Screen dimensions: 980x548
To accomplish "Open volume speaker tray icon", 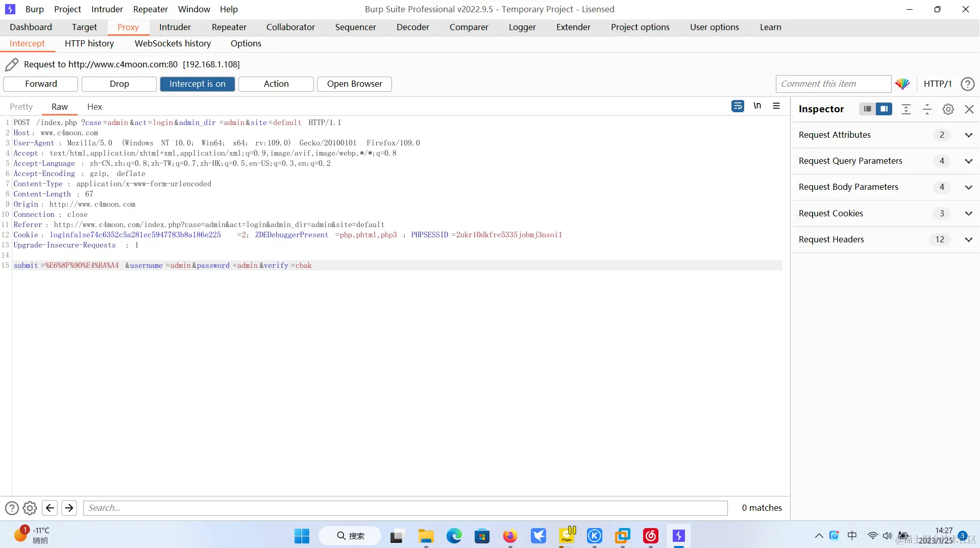I will 888,536.
